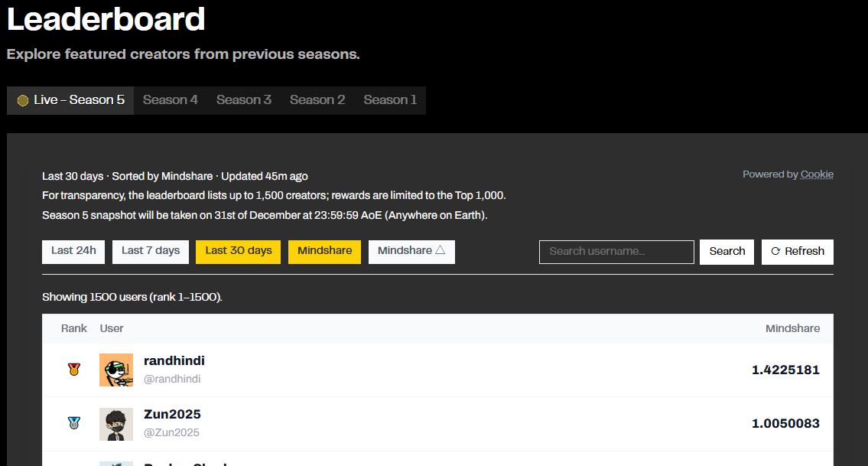
Task: Filter leaderboard by Last 24h
Action: coord(73,252)
